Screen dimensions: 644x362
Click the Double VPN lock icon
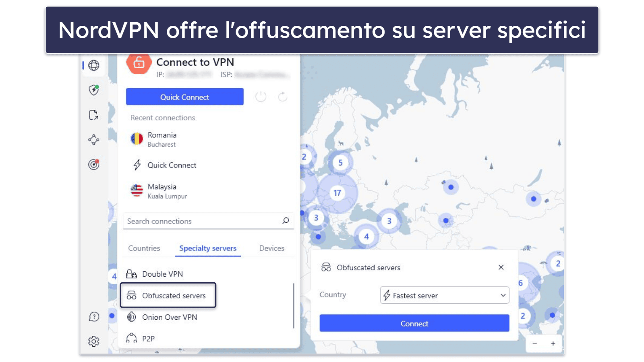click(131, 274)
